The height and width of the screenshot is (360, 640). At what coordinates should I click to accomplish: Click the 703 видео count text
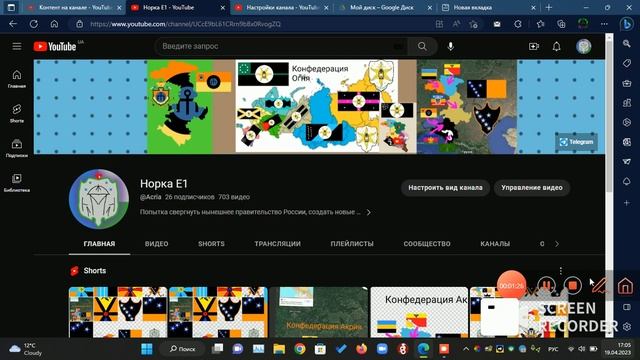coord(234,197)
